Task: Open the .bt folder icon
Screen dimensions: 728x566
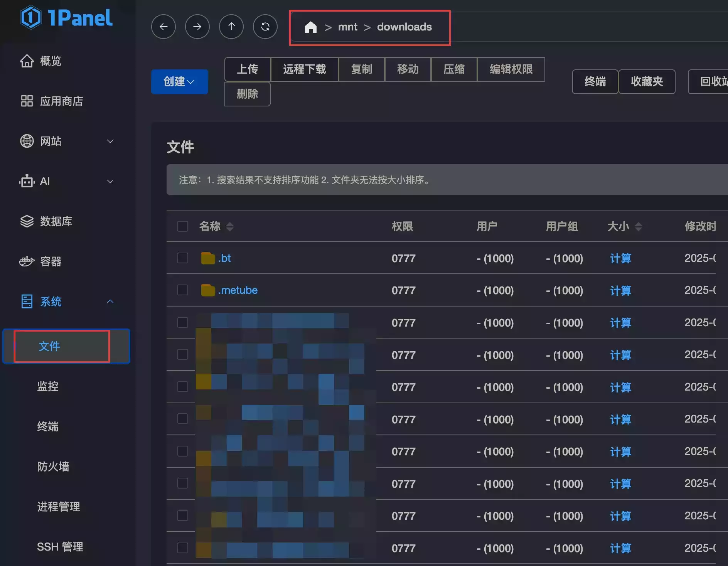Action: [x=208, y=258]
